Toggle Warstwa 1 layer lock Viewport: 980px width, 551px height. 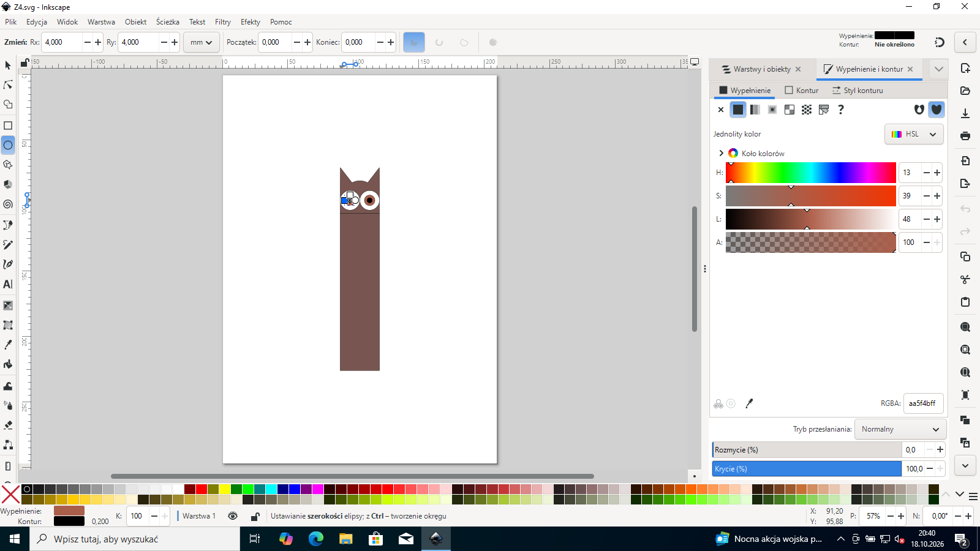[255, 516]
